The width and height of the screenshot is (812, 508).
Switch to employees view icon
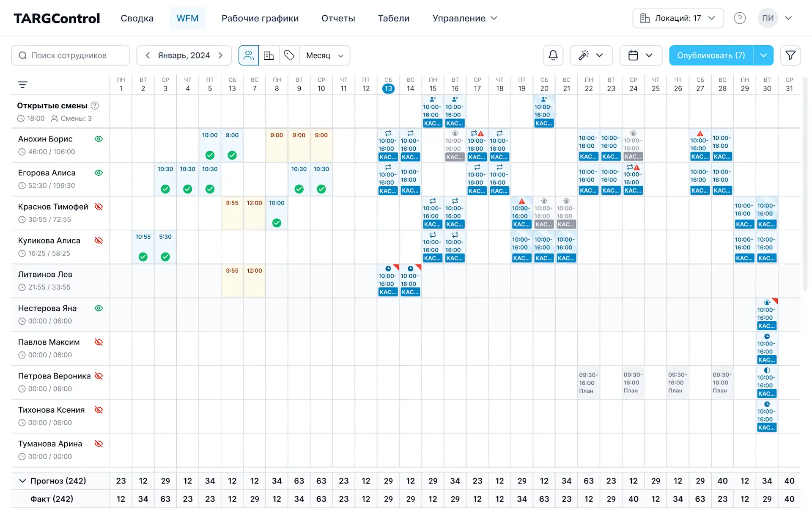249,55
